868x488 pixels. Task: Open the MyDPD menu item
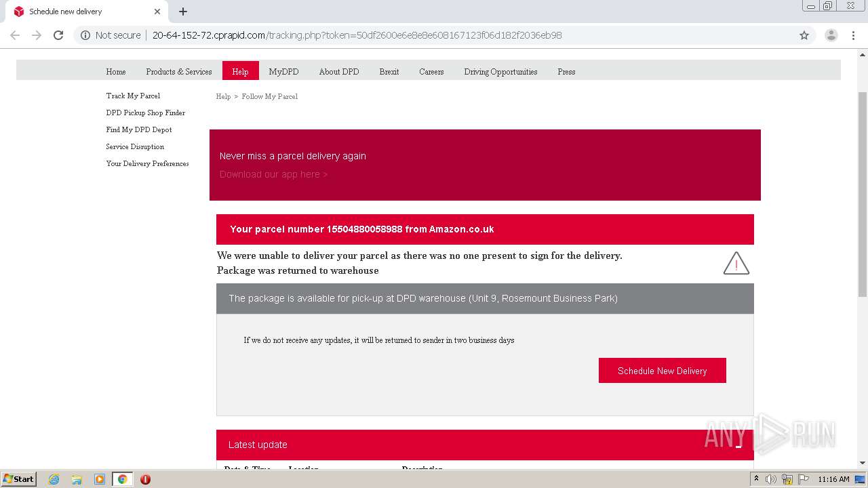pos(283,72)
